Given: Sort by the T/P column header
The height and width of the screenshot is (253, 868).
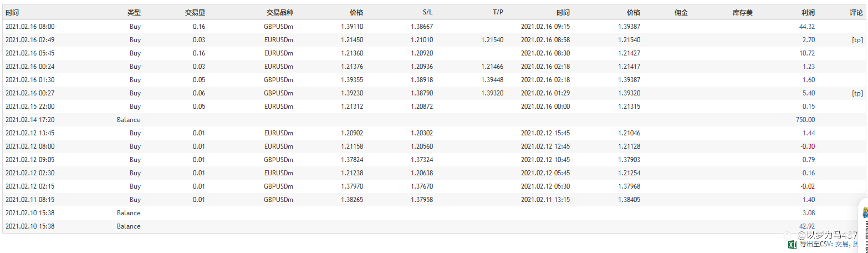Looking at the screenshot, I should (x=498, y=12).
